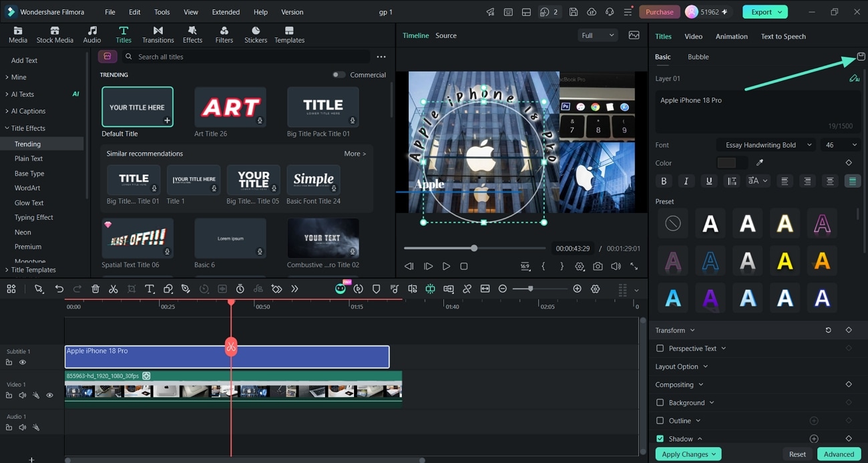Screen dimensions: 868x463
Task: Enable the Background checkbox
Action: point(660,402)
